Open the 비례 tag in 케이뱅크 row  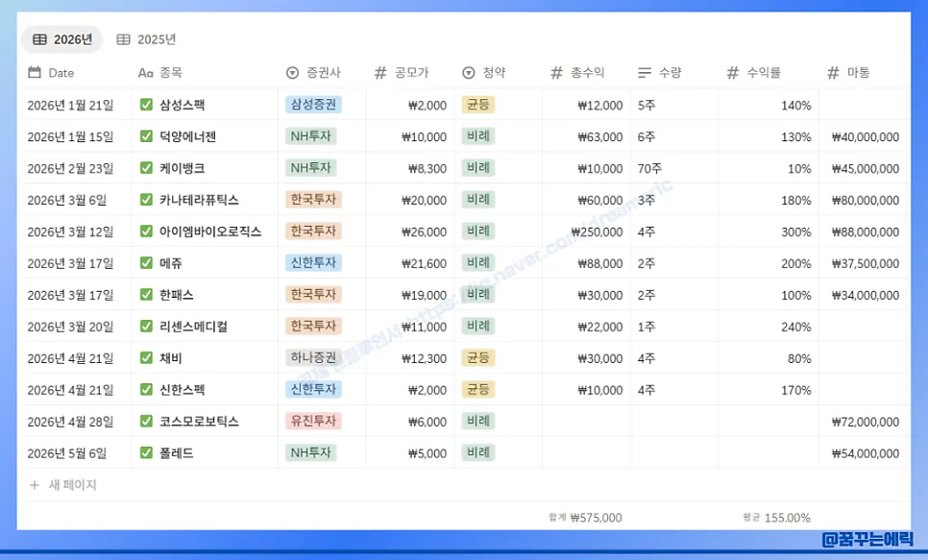tap(478, 167)
